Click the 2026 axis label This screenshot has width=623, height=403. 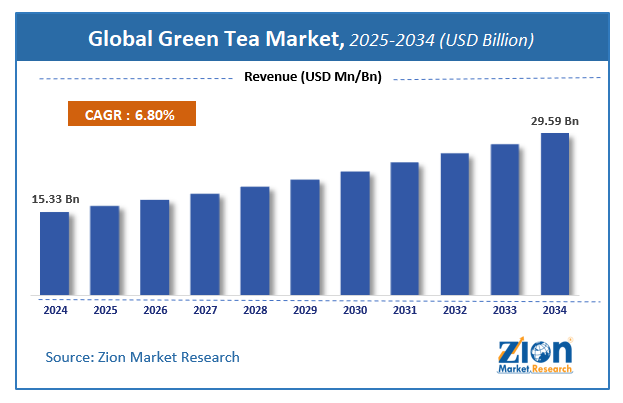coord(155,310)
